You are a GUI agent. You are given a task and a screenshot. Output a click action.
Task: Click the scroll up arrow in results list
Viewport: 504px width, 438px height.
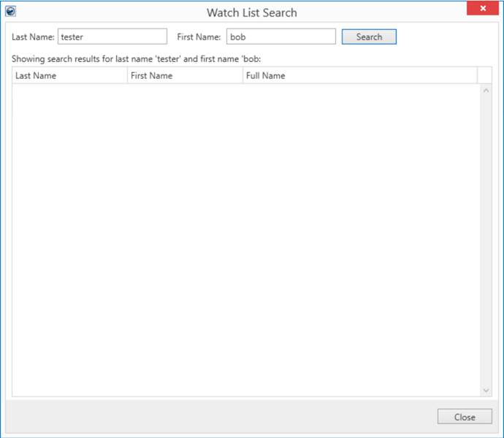coord(486,91)
